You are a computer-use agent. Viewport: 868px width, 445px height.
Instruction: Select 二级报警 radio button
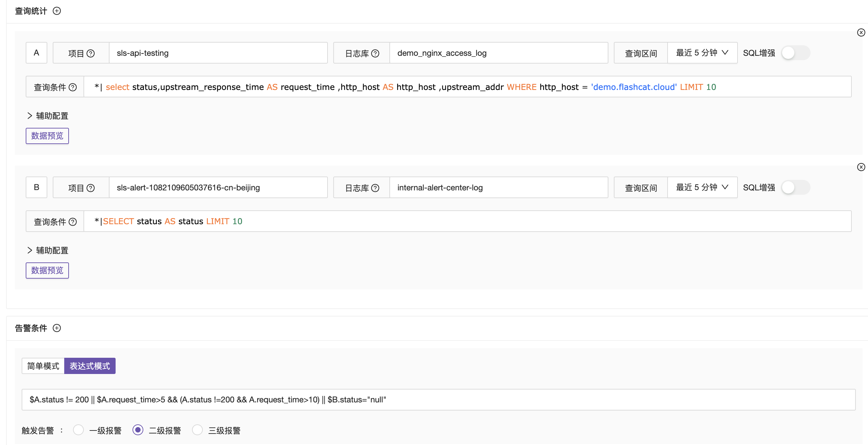tap(138, 430)
